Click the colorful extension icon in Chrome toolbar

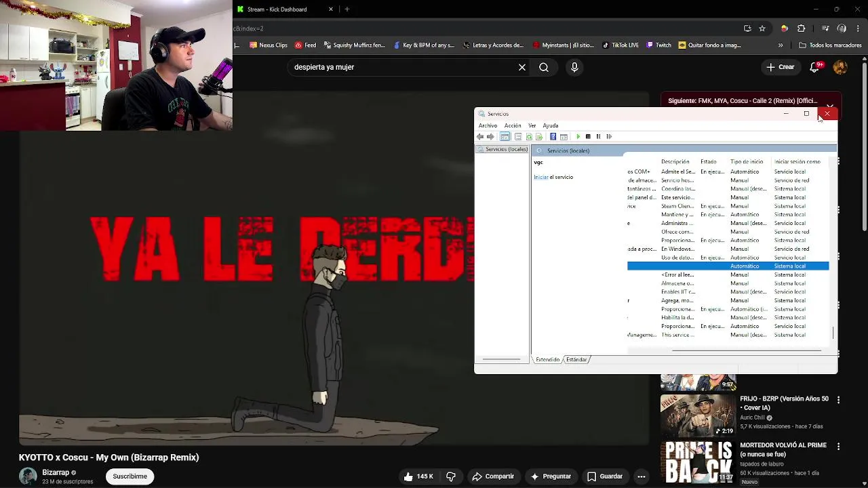click(x=785, y=28)
